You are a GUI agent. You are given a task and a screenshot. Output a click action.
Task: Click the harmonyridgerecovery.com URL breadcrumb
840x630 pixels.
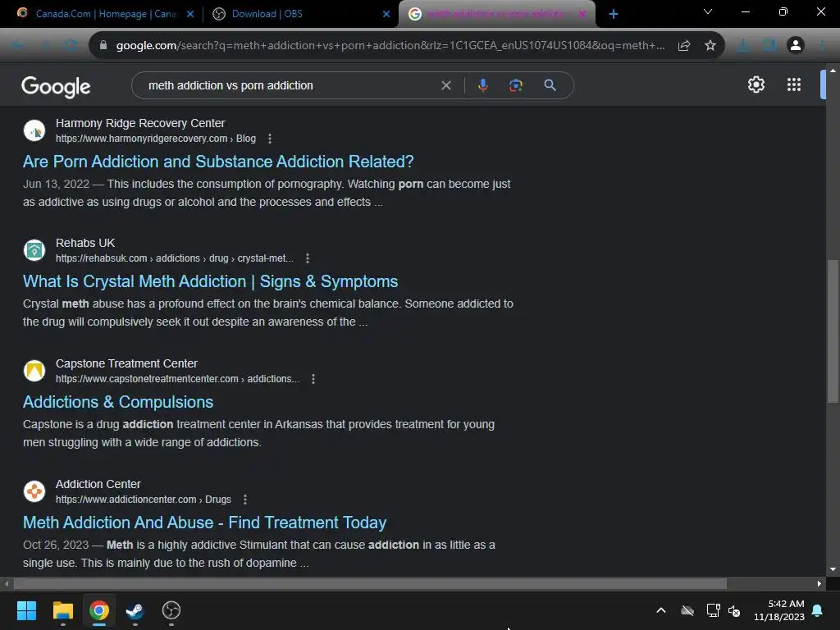click(x=155, y=139)
